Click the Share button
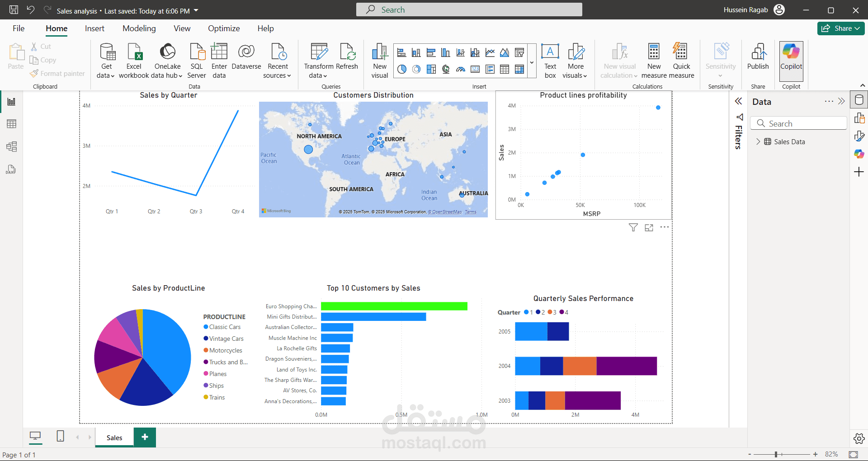Screen dimensions: 868x461 [x=841, y=28]
